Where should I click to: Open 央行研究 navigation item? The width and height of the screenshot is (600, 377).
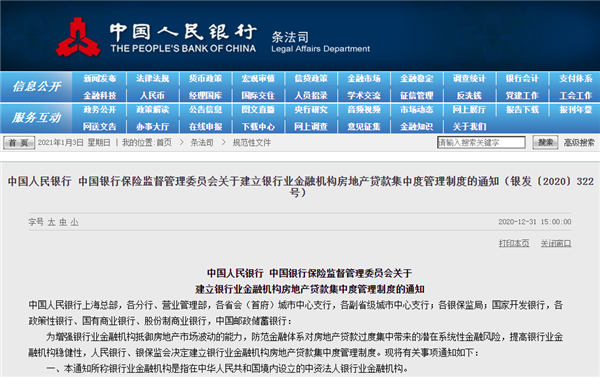click(311, 110)
